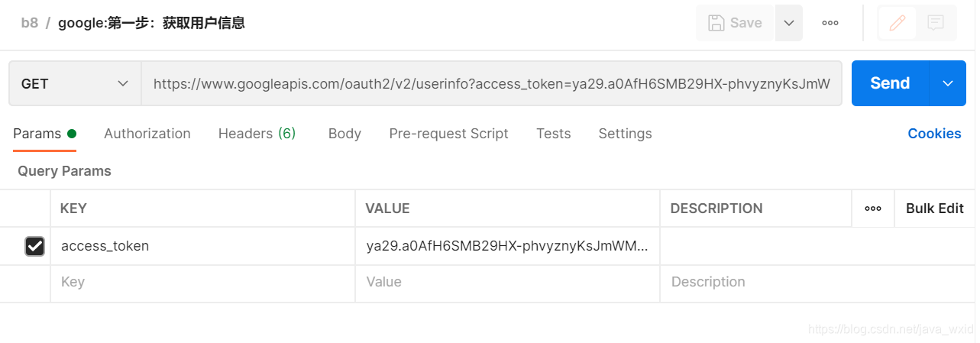Open column options three-dots in params table
980x343 pixels.
click(873, 209)
